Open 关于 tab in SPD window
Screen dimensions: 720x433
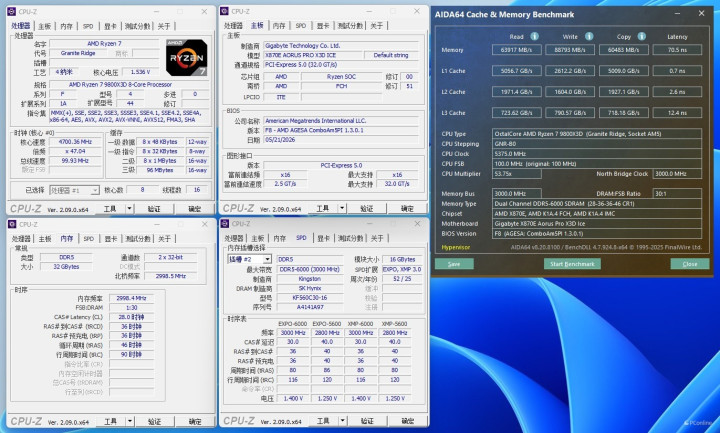coord(377,238)
